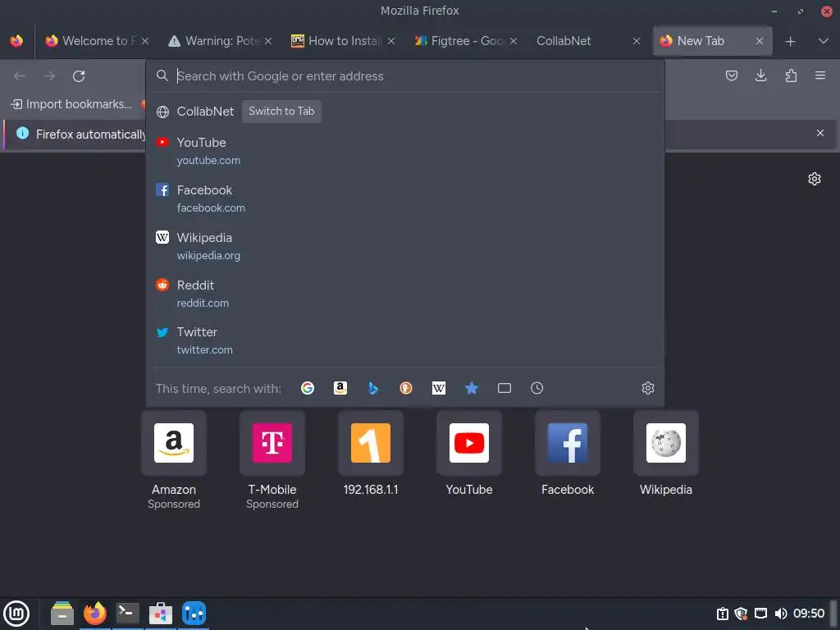
Task: Search bookmarks with the star icon
Action: [x=472, y=388]
